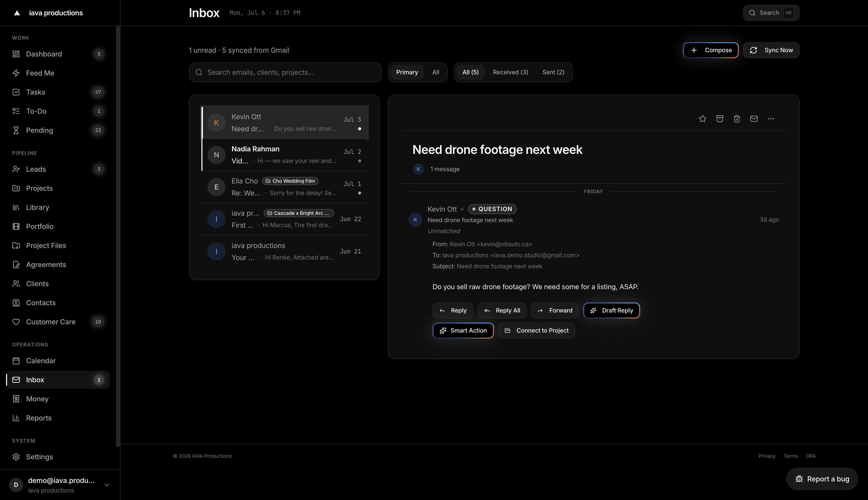Open the Cho Wedding Film project tag
Image resolution: width=868 pixels, height=500 pixels.
(x=290, y=181)
